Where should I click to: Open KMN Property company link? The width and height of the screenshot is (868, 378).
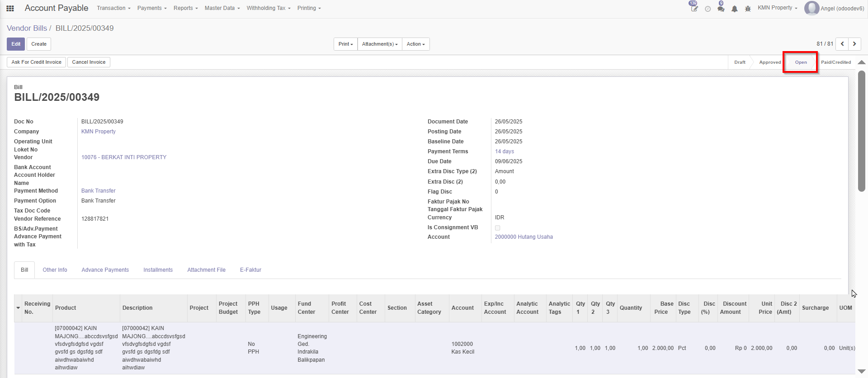point(98,132)
